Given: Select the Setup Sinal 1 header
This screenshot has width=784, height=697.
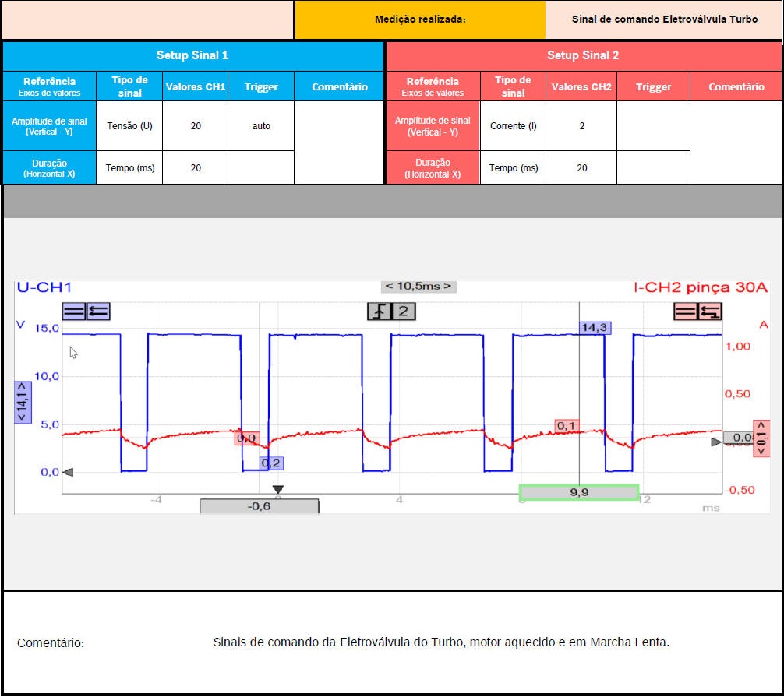Looking at the screenshot, I should pyautogui.click(x=192, y=55).
